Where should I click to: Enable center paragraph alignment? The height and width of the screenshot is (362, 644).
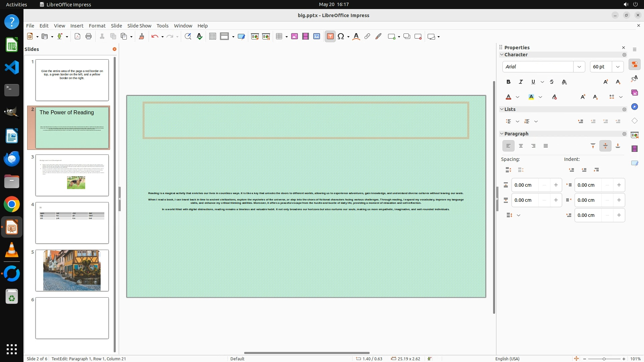click(x=521, y=146)
